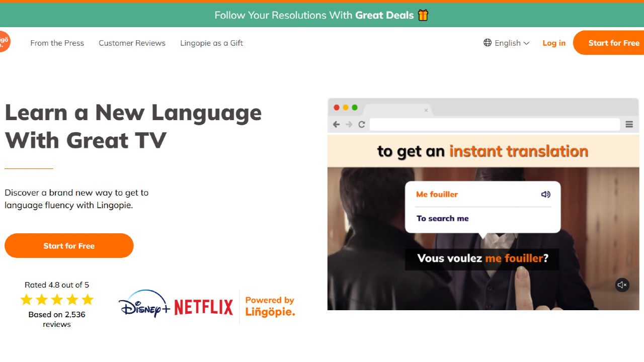Click the Log in link

[x=553, y=43]
